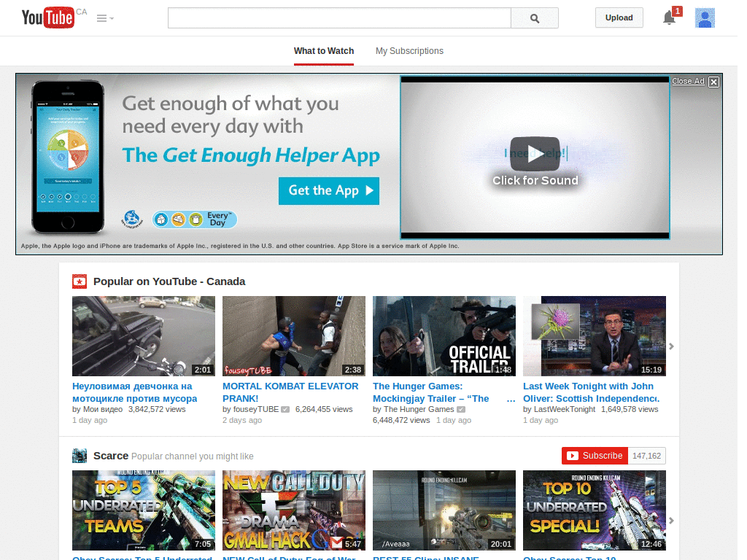Viewport: 747px width, 560px height.
Task: Click the Scarce channel avatar icon
Action: [x=80, y=456]
